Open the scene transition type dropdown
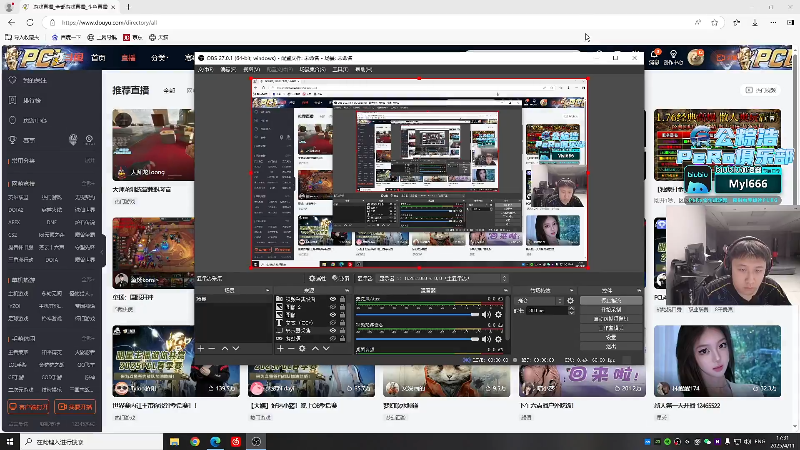The height and width of the screenshot is (450, 800). (539, 301)
